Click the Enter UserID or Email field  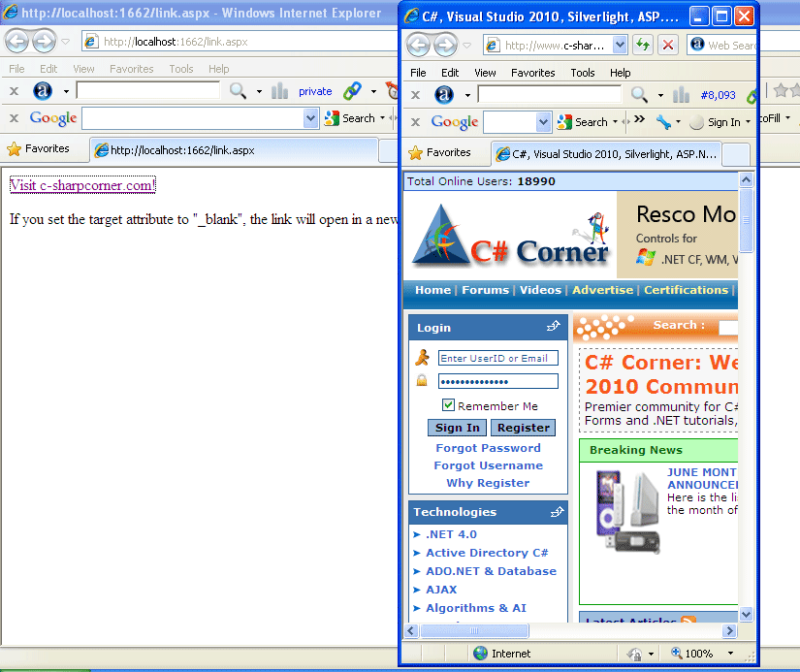click(x=498, y=358)
